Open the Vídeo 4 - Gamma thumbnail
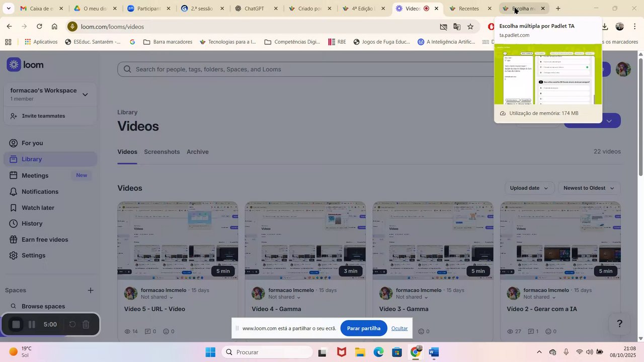Image resolution: width=644 pixels, height=362 pixels. coord(305,241)
